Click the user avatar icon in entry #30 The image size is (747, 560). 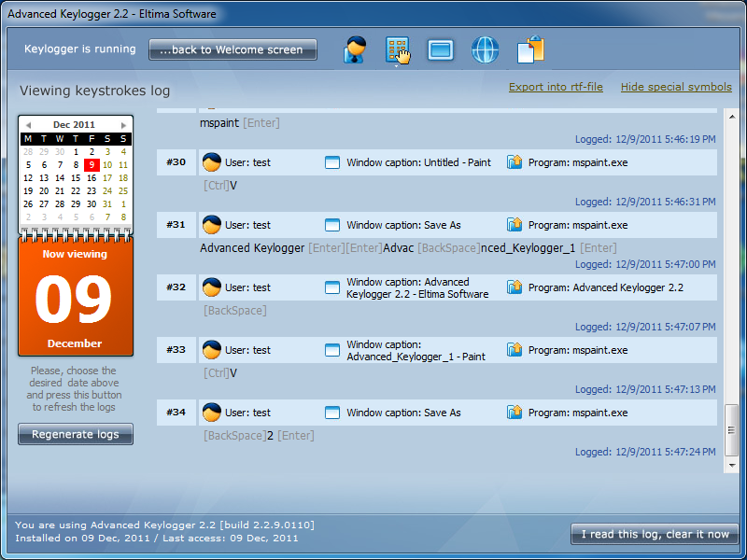pos(212,162)
